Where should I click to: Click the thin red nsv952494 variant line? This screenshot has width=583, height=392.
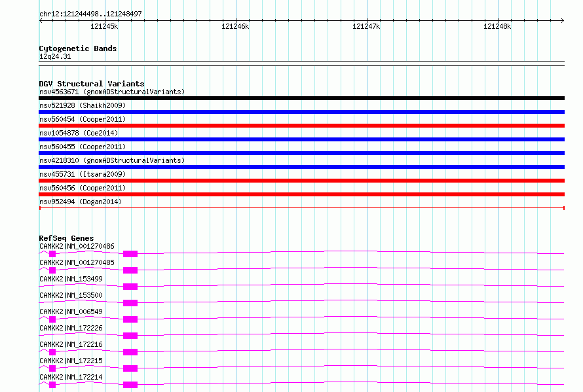pos(301,208)
